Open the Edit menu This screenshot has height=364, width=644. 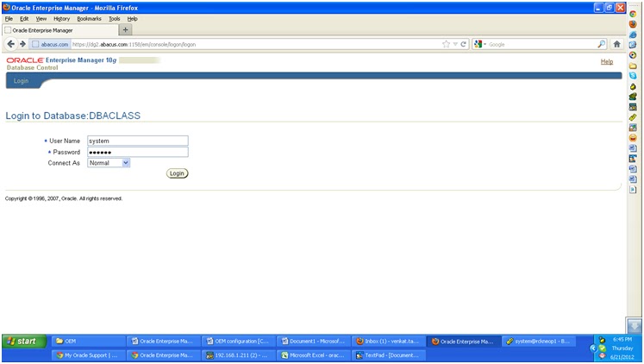24,18
